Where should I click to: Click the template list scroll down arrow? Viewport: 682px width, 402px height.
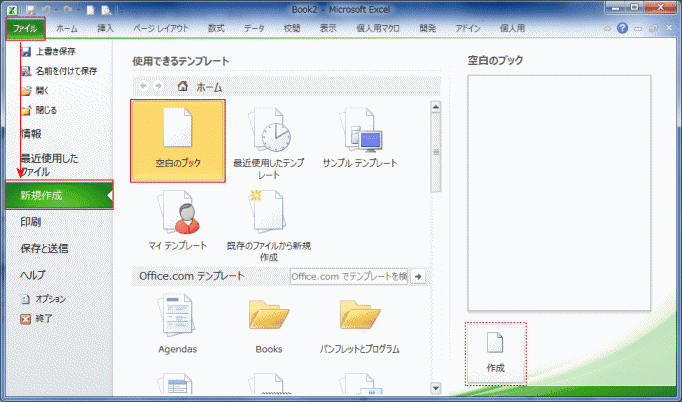(436, 388)
